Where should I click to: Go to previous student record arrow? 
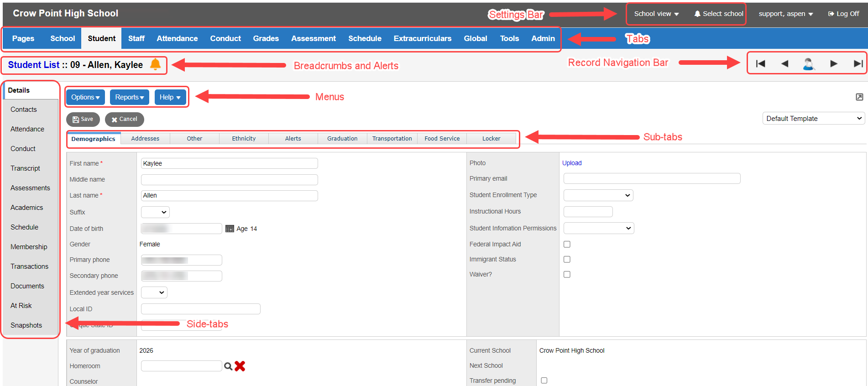pos(784,64)
